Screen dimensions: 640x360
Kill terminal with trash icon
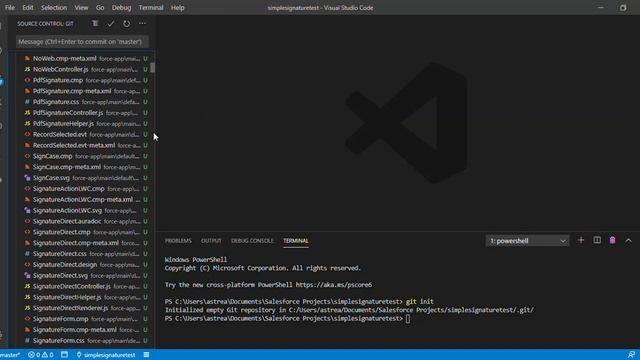click(x=612, y=240)
